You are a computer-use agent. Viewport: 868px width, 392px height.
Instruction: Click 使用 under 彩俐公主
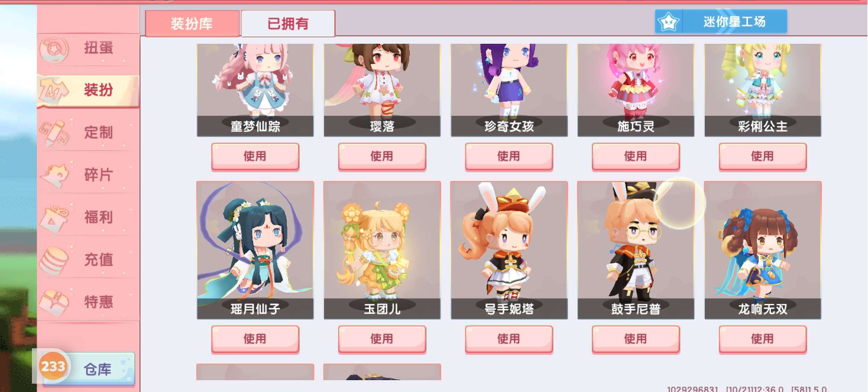coord(762,156)
